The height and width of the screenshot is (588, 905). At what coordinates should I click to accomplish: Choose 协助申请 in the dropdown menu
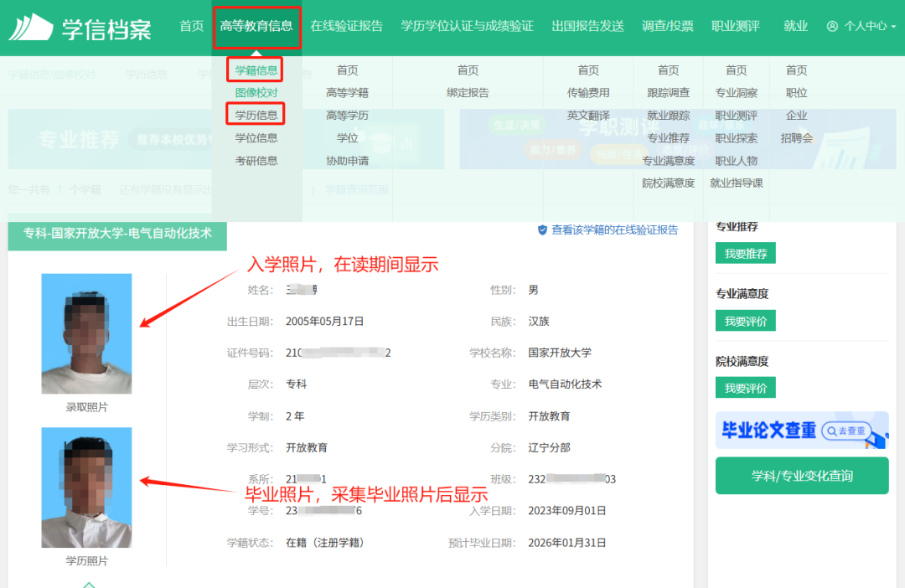click(347, 161)
